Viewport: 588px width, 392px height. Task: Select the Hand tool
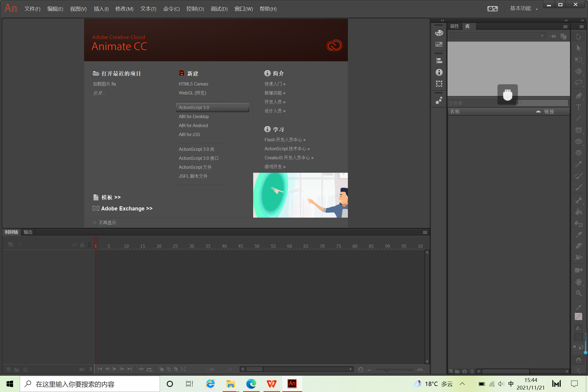[578, 282]
